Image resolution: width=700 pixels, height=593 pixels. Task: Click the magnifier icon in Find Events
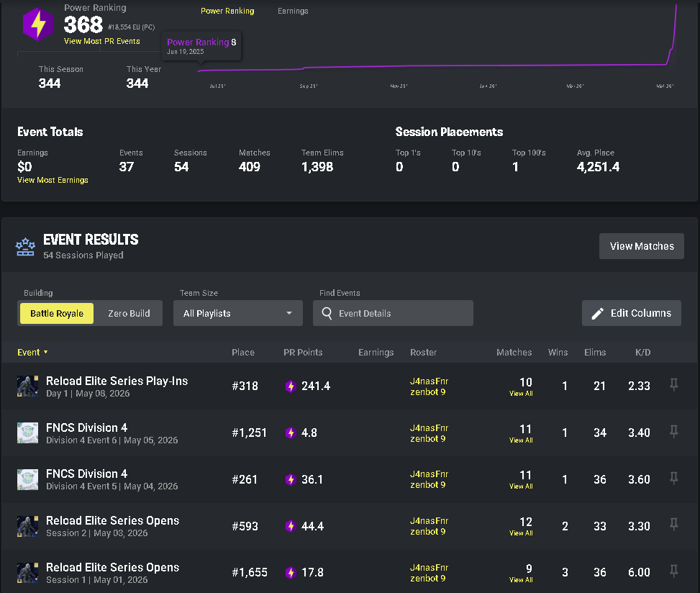[327, 314]
